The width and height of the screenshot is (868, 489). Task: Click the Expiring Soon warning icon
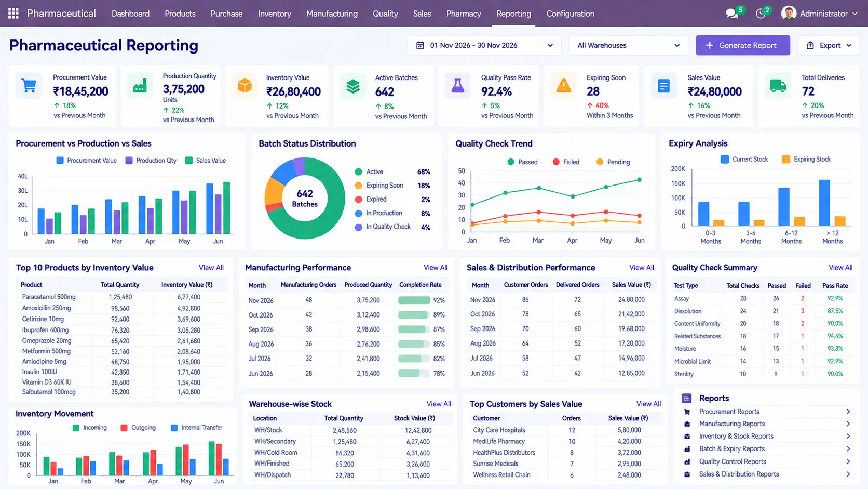[x=564, y=86]
